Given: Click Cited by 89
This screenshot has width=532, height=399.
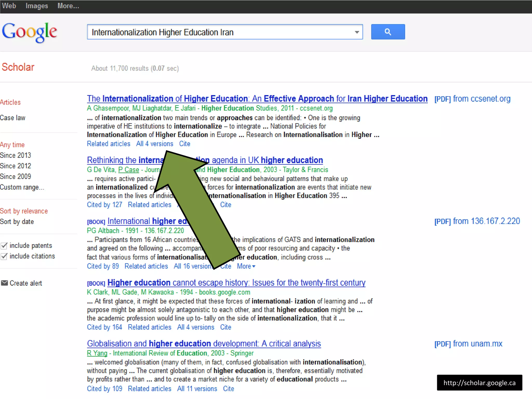Looking at the screenshot, I should [x=103, y=266].
